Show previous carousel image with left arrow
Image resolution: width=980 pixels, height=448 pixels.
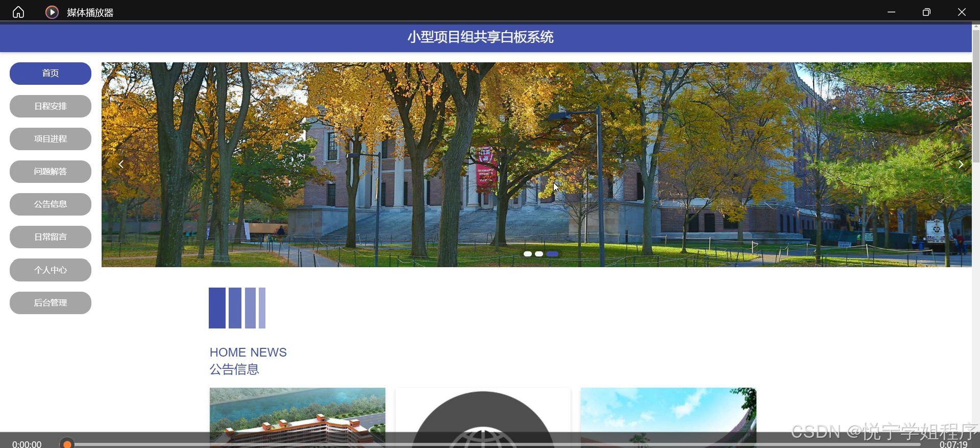click(x=121, y=164)
